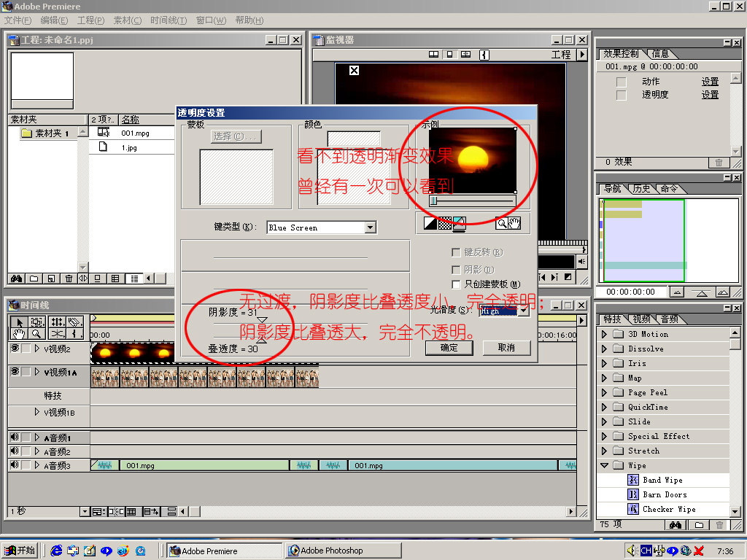This screenshot has height=560, width=747.
Task: Click the volume speaker icon in system tray
Action: (x=632, y=551)
